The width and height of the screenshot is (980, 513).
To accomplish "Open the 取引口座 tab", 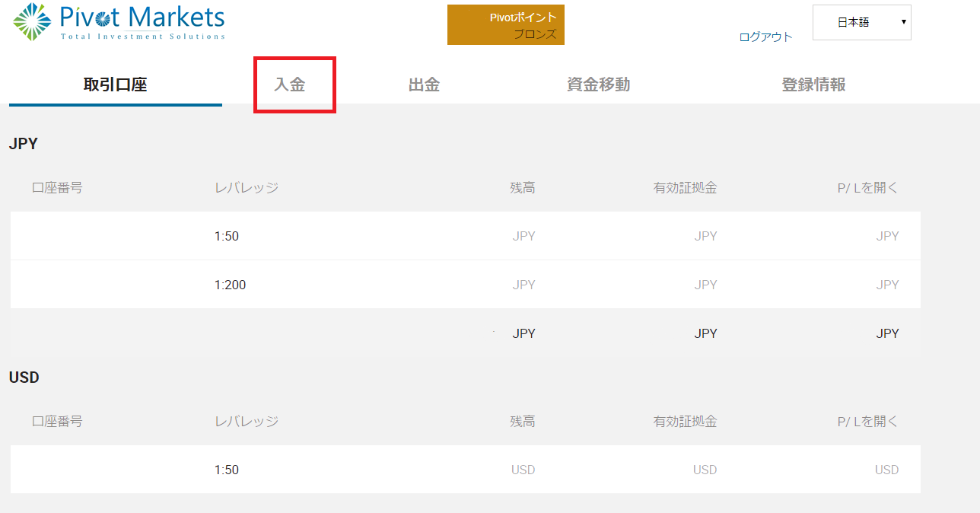I will click(x=116, y=84).
